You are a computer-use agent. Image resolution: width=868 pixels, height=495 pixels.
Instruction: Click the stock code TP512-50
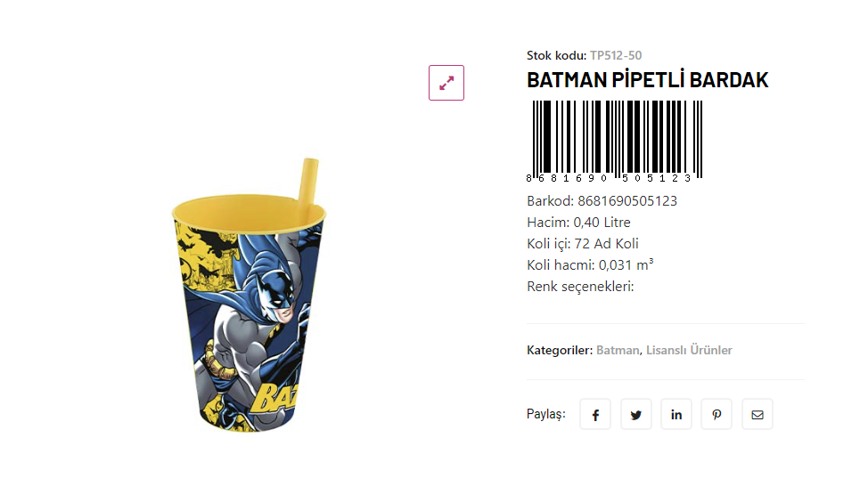click(x=616, y=56)
